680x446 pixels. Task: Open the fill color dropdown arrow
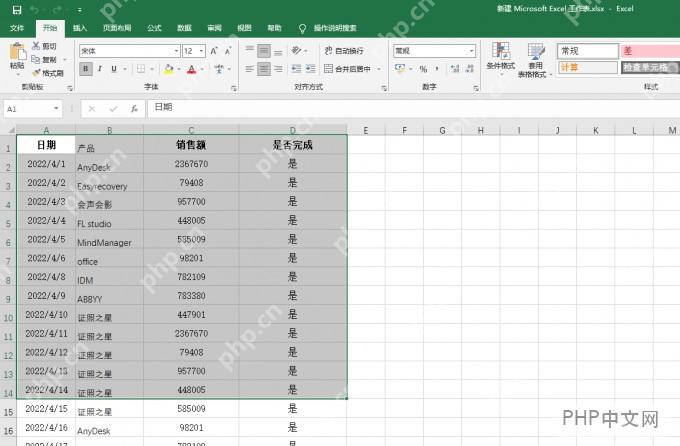click(179, 69)
